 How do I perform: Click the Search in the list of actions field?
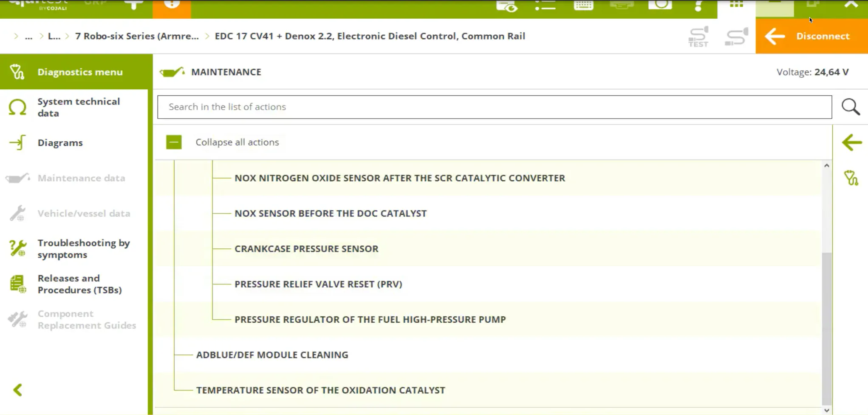[494, 107]
